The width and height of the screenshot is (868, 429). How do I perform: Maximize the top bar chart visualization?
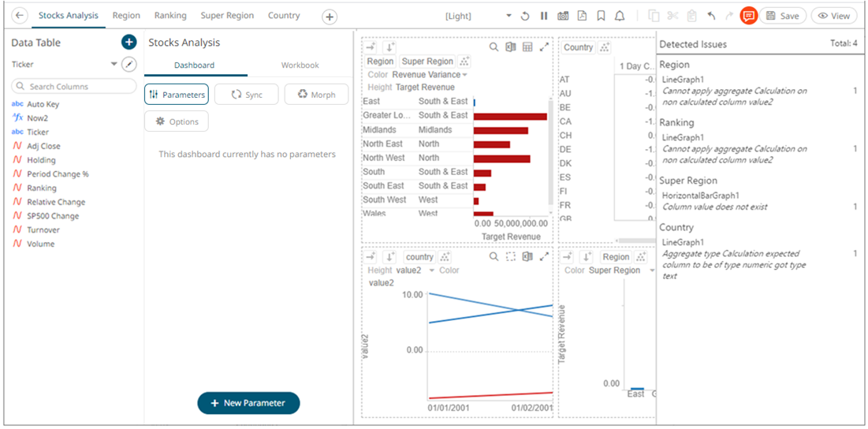coord(544,47)
